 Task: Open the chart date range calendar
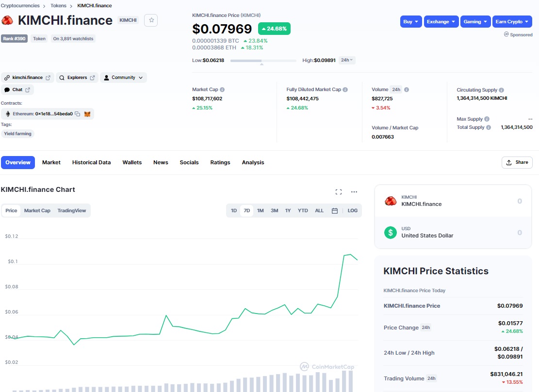pos(334,211)
